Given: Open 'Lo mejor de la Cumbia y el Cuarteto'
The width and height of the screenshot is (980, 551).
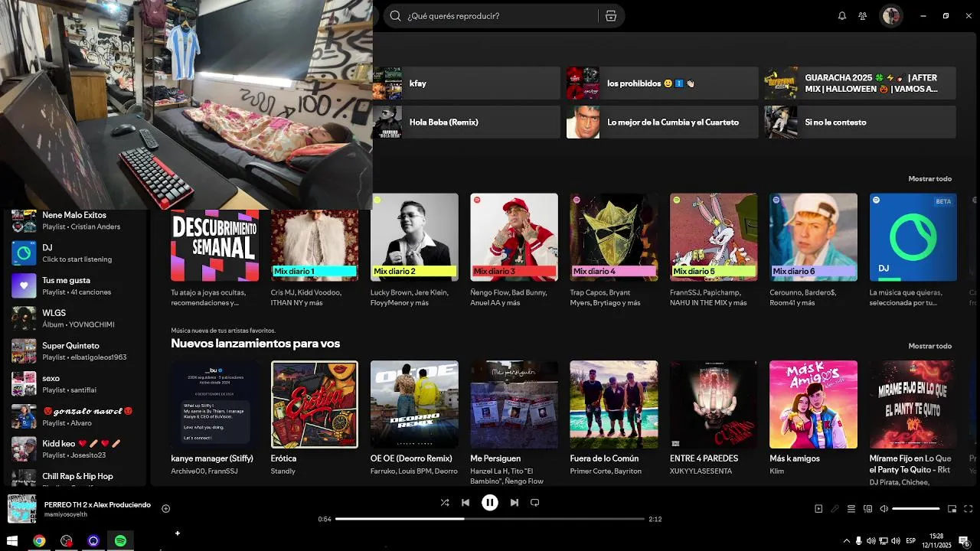Looking at the screenshot, I should click(x=662, y=122).
